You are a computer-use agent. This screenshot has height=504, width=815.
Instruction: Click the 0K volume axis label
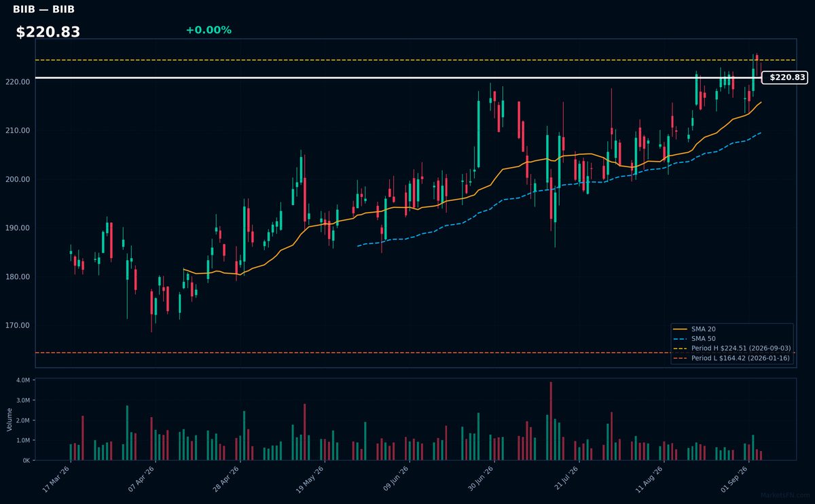coord(26,461)
